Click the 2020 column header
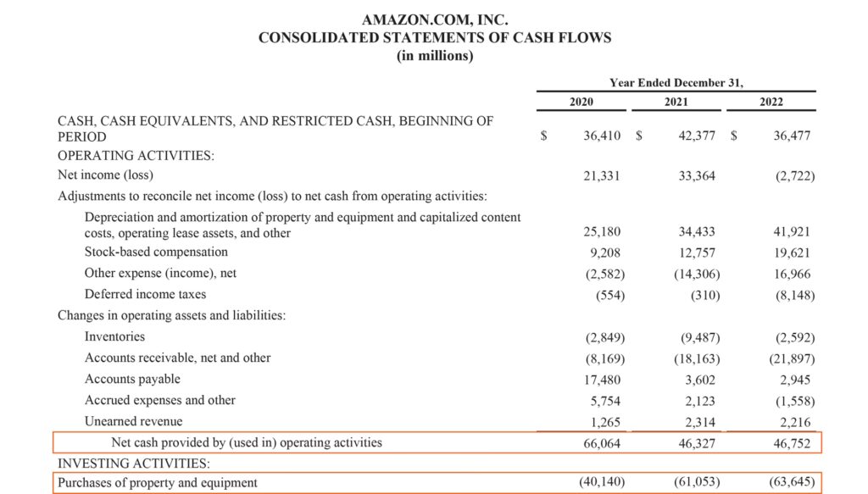Image resolution: width=868 pixels, height=494 pixels. tap(581, 102)
